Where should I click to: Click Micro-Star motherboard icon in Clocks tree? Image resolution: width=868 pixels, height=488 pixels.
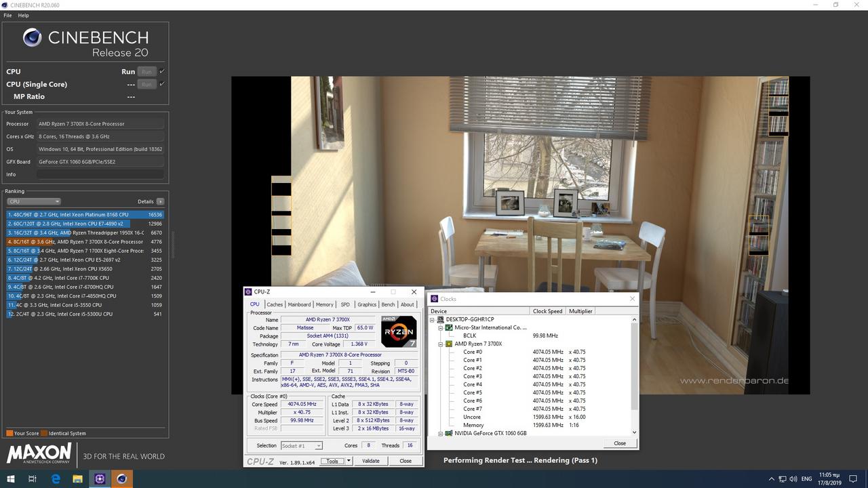tap(449, 327)
